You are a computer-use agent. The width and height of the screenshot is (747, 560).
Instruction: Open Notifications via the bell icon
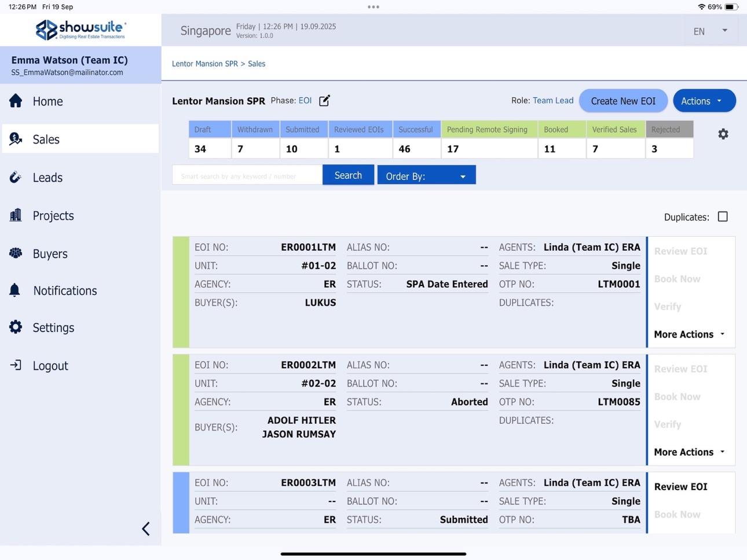tap(15, 290)
